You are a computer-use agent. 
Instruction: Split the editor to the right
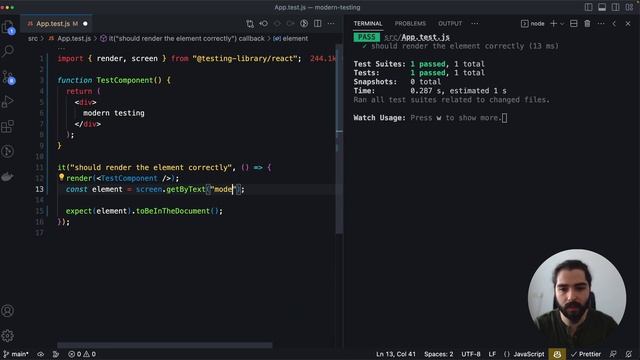click(318, 24)
